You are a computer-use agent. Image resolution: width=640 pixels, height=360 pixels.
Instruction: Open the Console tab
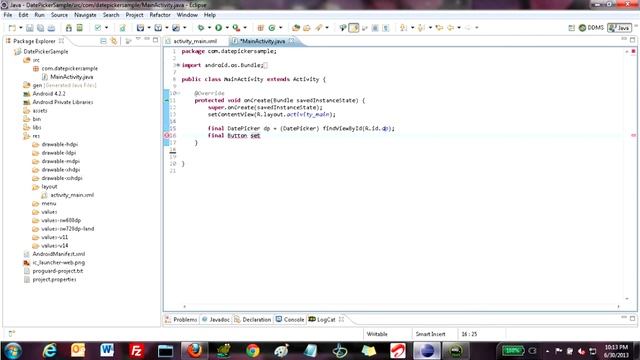tap(290, 320)
